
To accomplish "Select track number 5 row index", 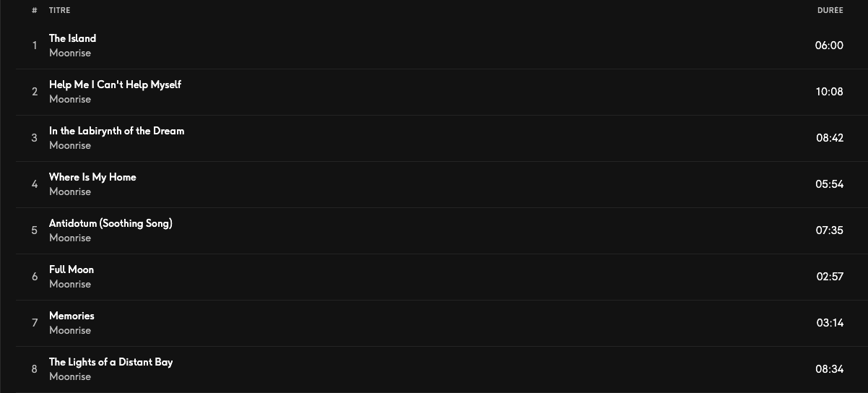I will click(34, 230).
